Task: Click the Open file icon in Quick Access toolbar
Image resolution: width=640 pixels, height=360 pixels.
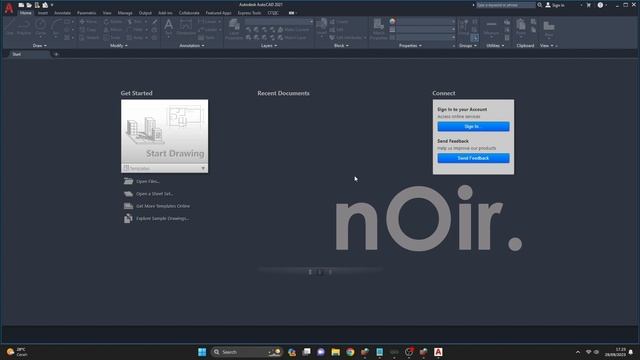Action: coord(29,5)
